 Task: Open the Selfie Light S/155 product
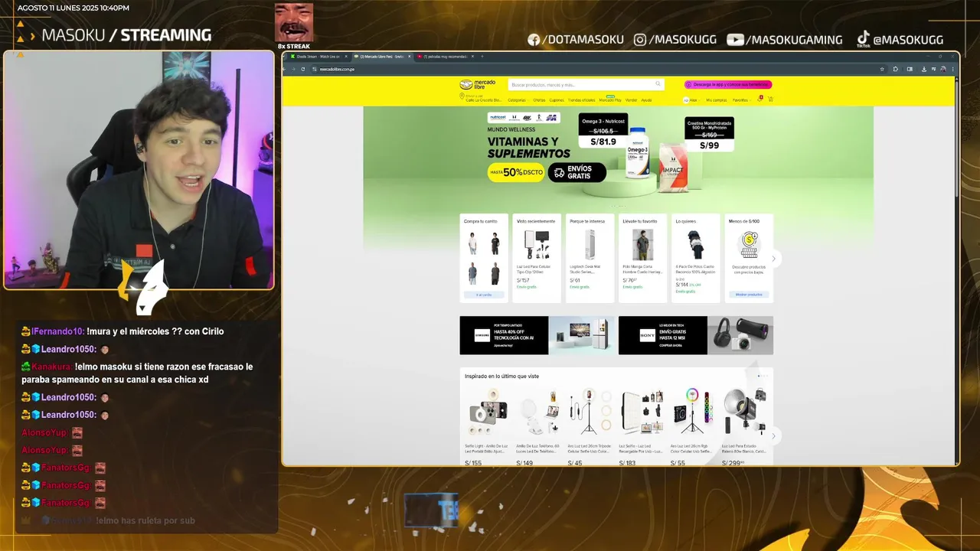click(485, 425)
